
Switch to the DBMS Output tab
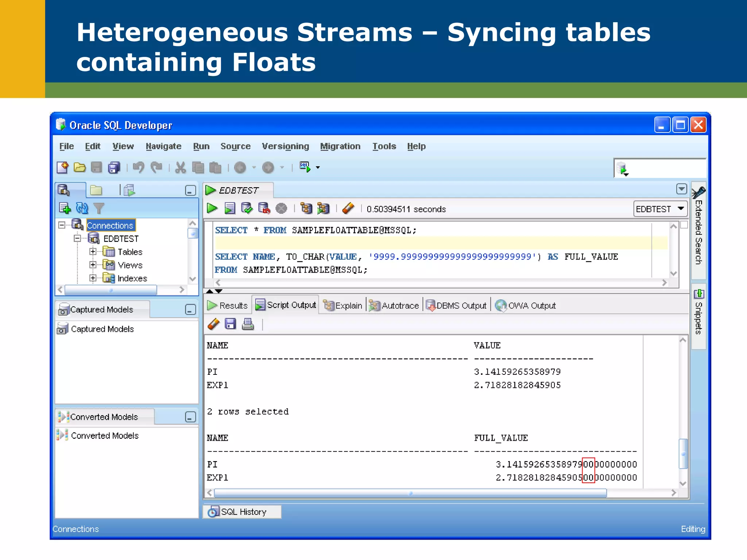(x=456, y=305)
